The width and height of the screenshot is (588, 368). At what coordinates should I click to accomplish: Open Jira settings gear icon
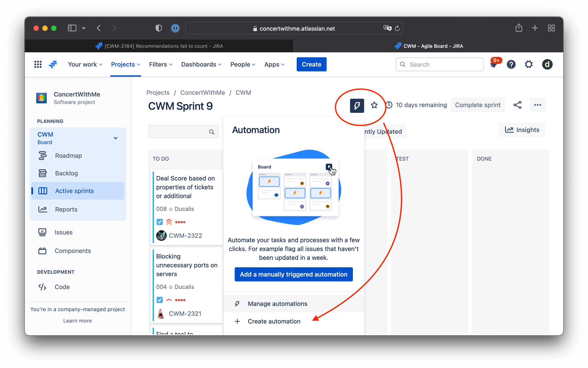(x=529, y=64)
